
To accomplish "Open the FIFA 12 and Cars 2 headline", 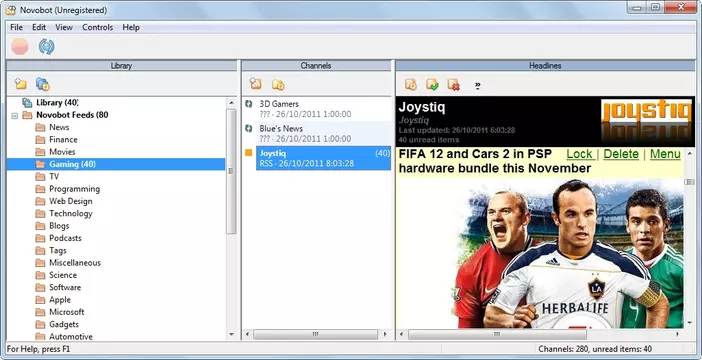I will (495, 161).
